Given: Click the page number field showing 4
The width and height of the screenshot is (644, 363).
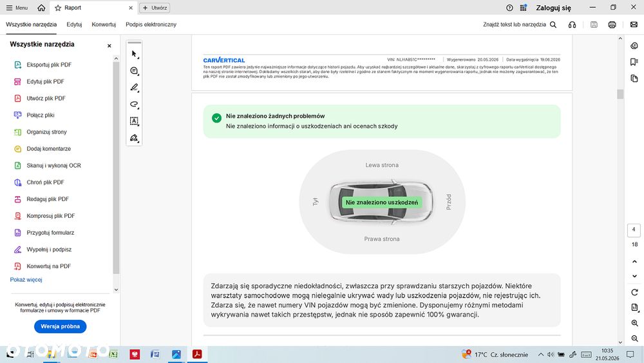Looking at the screenshot, I should [634, 230].
